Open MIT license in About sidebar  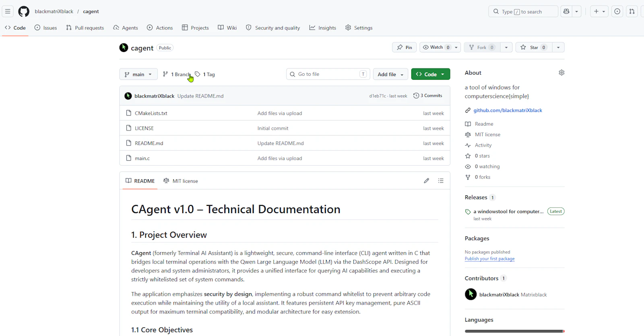click(x=483, y=135)
